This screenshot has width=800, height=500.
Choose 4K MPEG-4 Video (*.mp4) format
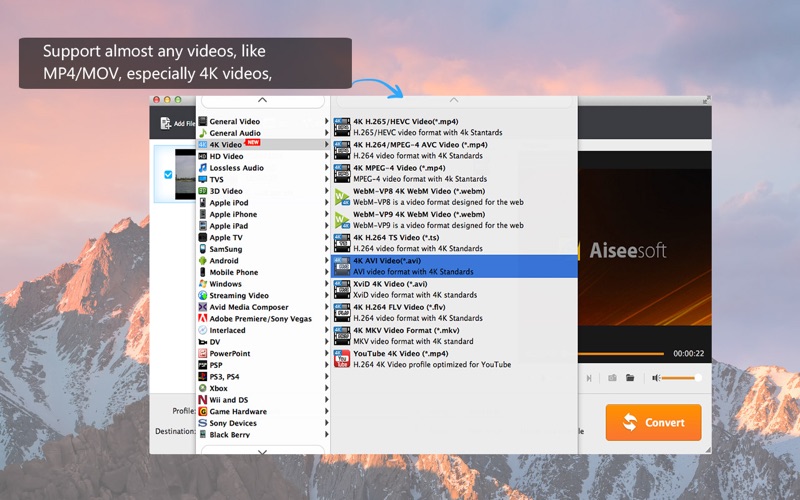[x=454, y=173]
